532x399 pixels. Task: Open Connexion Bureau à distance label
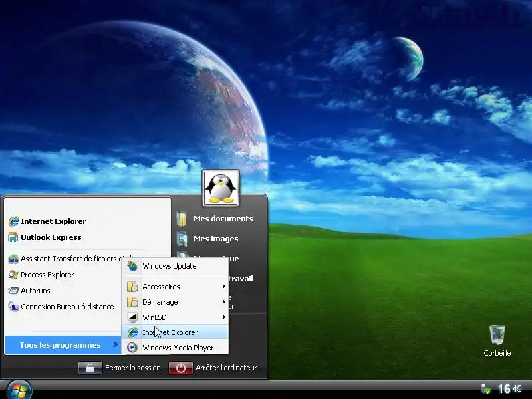(67, 307)
